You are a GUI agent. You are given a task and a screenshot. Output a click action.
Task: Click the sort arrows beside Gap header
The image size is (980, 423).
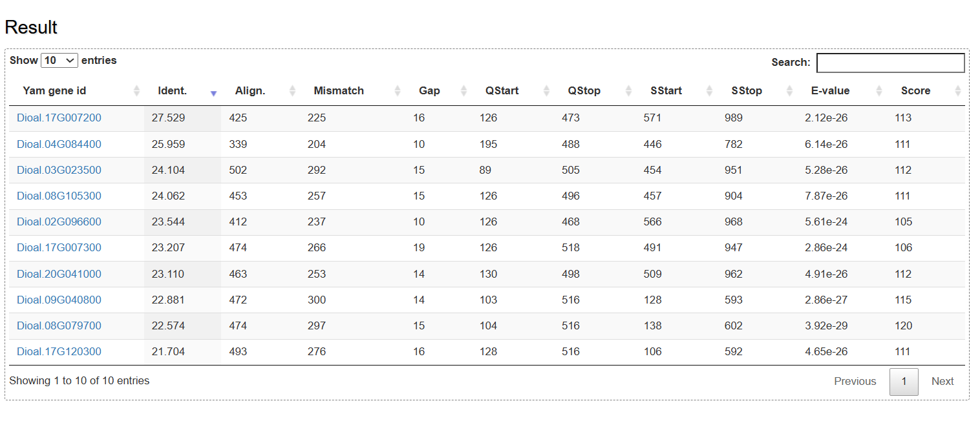[463, 91]
